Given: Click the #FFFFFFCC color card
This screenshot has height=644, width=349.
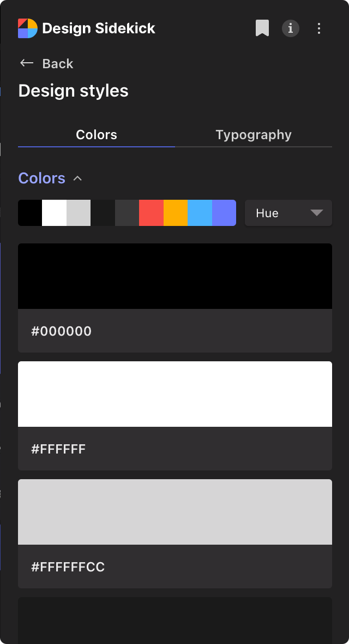Looking at the screenshot, I should [x=174, y=533].
